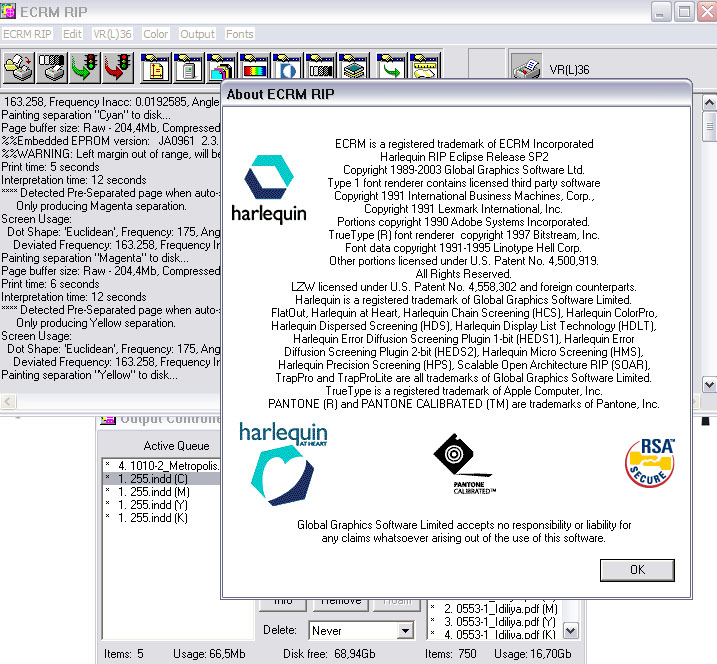Screen dimensions: 717x664
Task: Minimize the ECRM RIP window
Action: pyautogui.click(x=660, y=11)
